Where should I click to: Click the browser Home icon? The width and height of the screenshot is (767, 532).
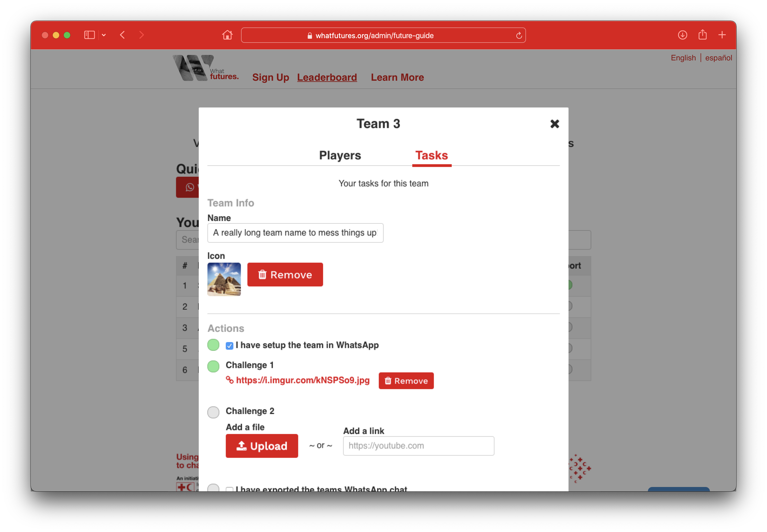tap(227, 35)
